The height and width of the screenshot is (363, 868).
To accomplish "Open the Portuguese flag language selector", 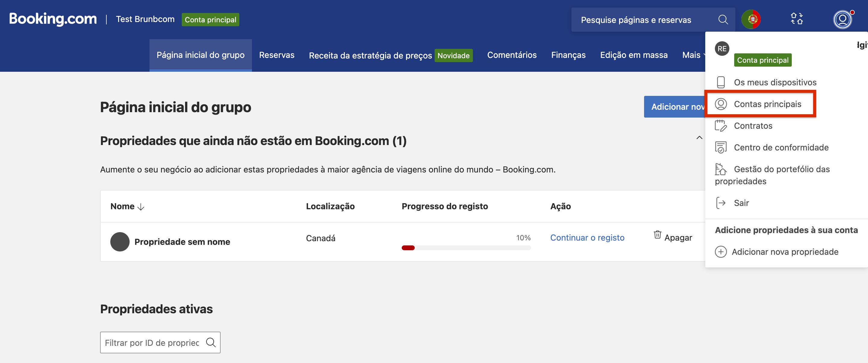I will 751,20.
